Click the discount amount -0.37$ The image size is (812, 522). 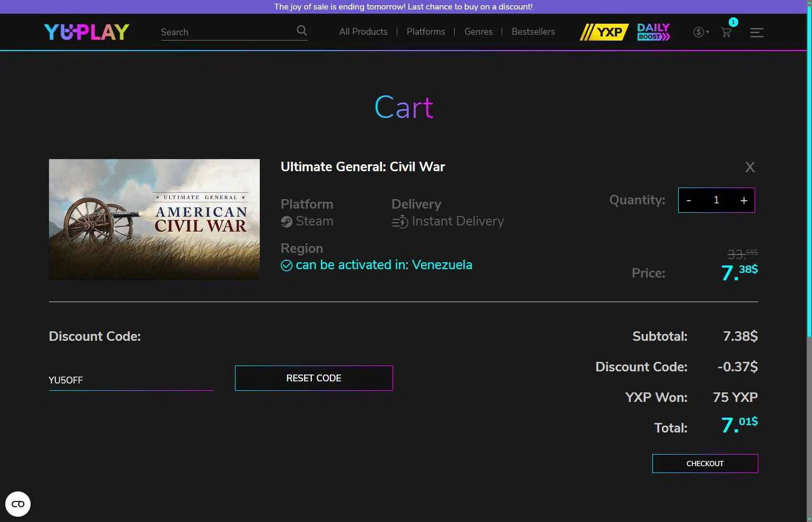(x=738, y=367)
